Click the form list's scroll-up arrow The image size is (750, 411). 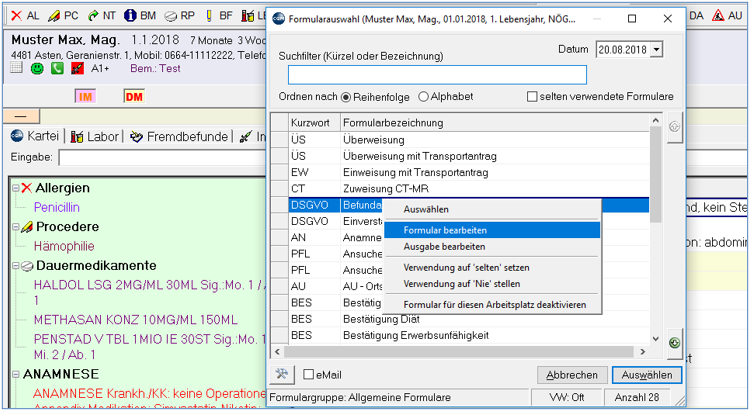[x=656, y=121]
